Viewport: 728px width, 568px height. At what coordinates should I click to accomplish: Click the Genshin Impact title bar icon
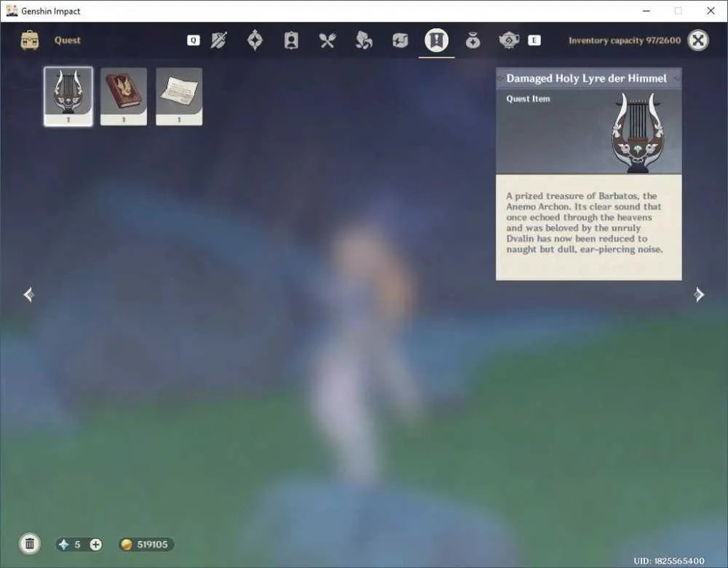tap(12, 11)
